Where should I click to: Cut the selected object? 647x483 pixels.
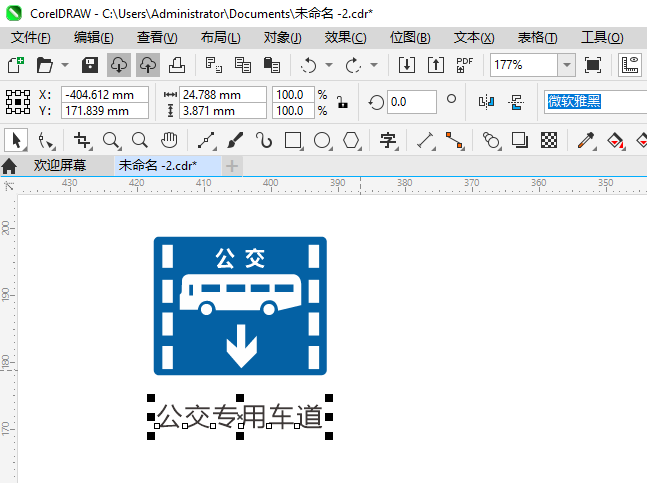point(214,65)
